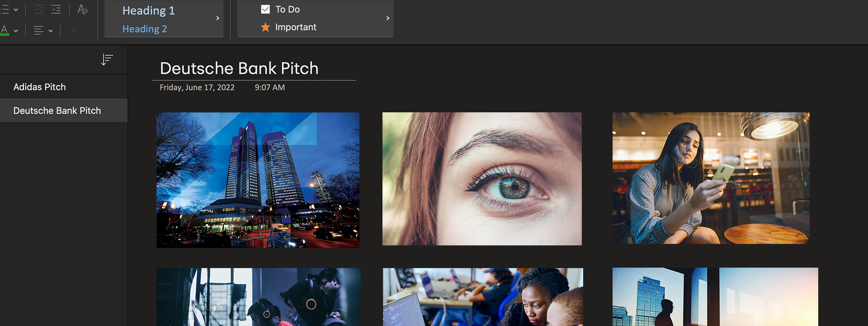Image resolution: width=868 pixels, height=326 pixels.
Task: Open the list style dropdown arrow
Action: click(16, 10)
